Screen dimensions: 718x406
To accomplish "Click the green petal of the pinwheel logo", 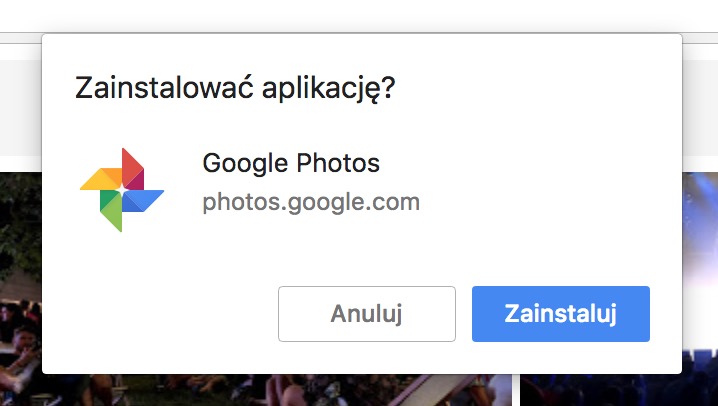I will point(111,211).
